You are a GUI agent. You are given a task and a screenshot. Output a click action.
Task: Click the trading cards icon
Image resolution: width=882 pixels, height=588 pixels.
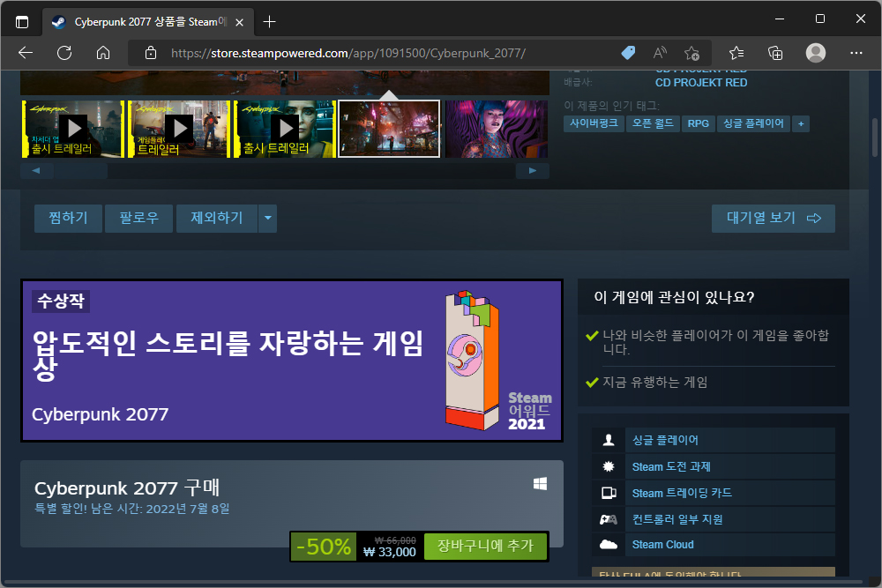coord(609,493)
